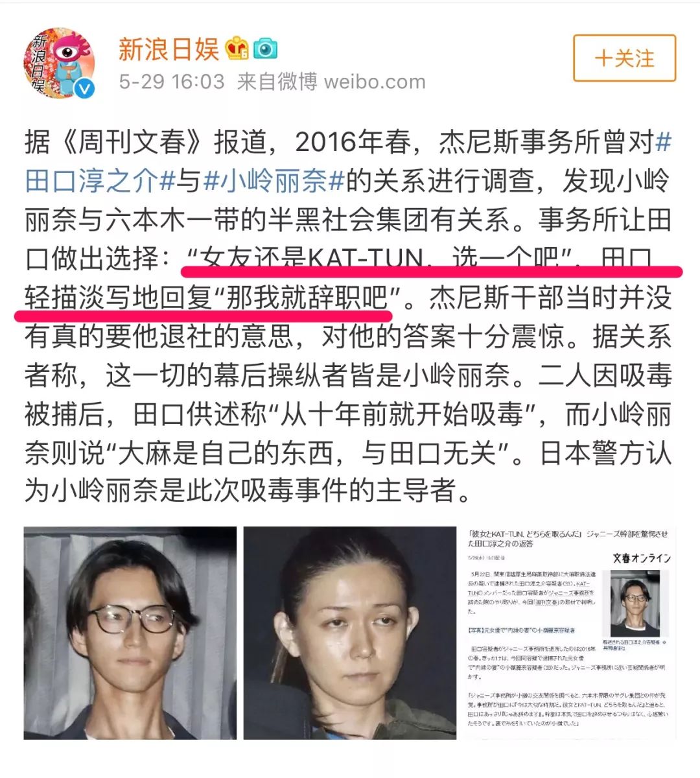Screen dimensions: 700x778
Task: Open the 新浪日娱 username link
Action: (x=169, y=49)
